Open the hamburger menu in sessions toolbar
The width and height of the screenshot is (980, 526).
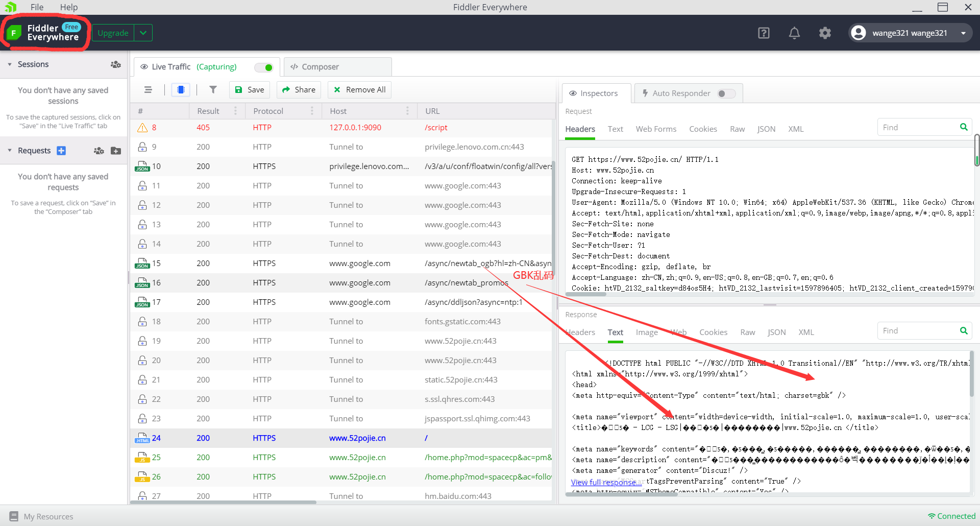[148, 90]
